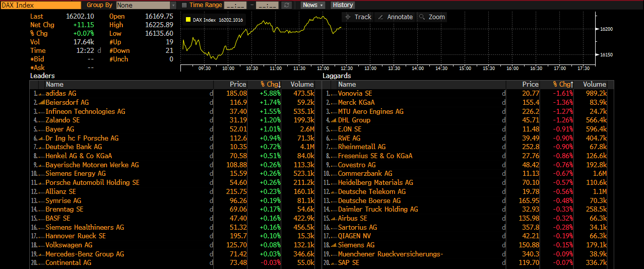Click the volume bars icon beside Beiersdorf AG
This screenshot has width=644, height=269.
(x=42, y=102)
